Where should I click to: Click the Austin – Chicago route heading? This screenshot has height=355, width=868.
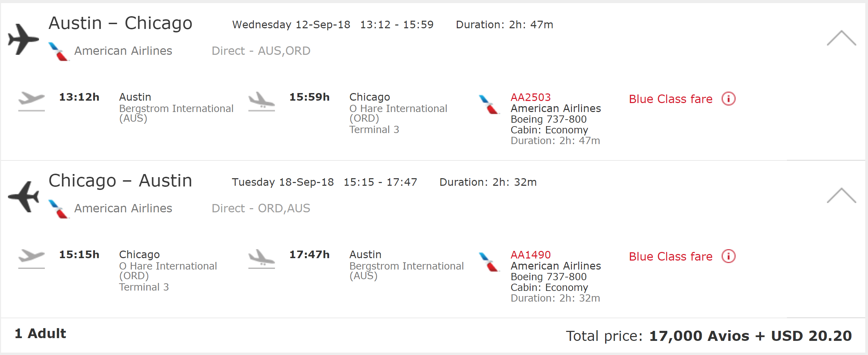[120, 23]
